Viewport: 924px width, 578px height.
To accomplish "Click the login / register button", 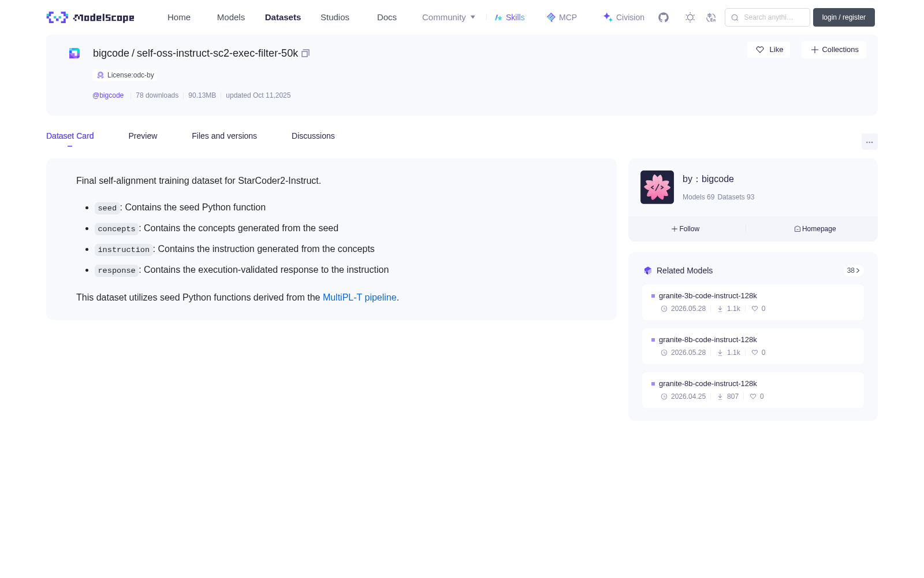I will point(844,17).
